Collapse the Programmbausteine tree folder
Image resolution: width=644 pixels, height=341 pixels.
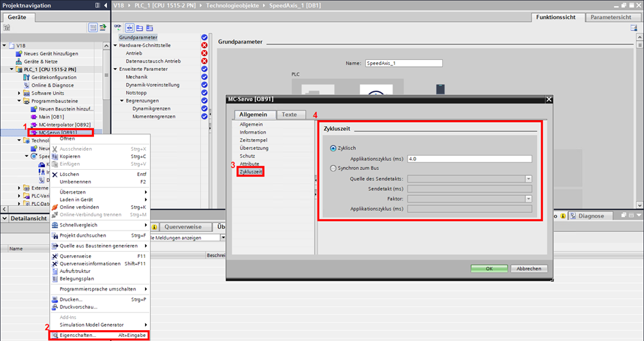pos(20,101)
